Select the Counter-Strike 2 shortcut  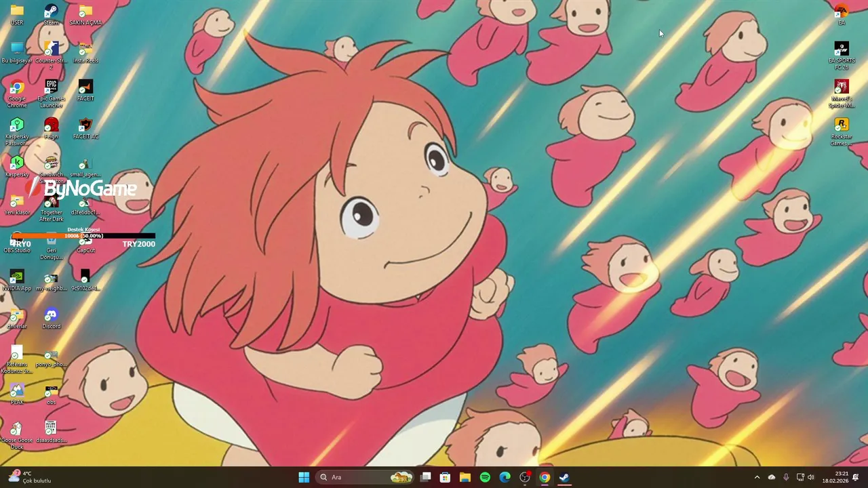click(51, 56)
